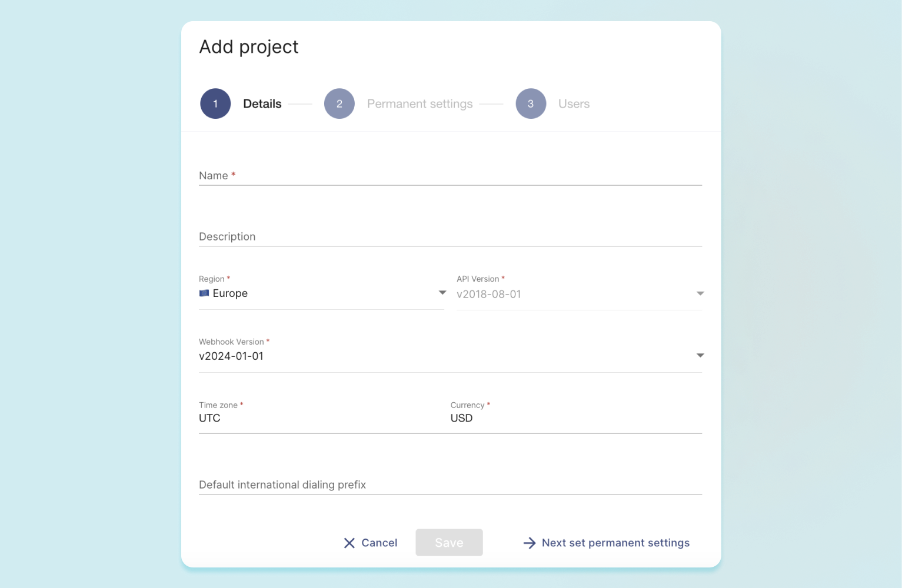This screenshot has width=902, height=588.
Task: Click the arrow icon before Next
Action: click(x=530, y=543)
